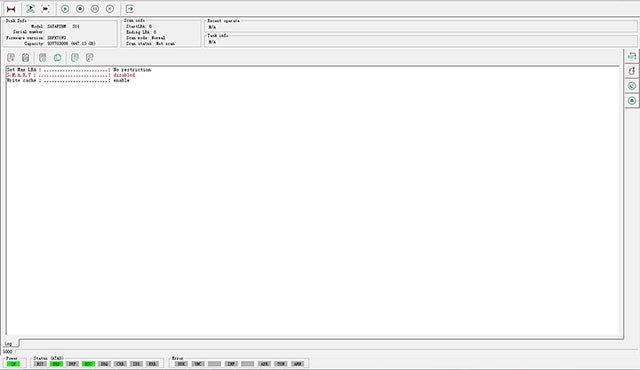
Task: Click the Scan status text
Action: (x=150, y=43)
